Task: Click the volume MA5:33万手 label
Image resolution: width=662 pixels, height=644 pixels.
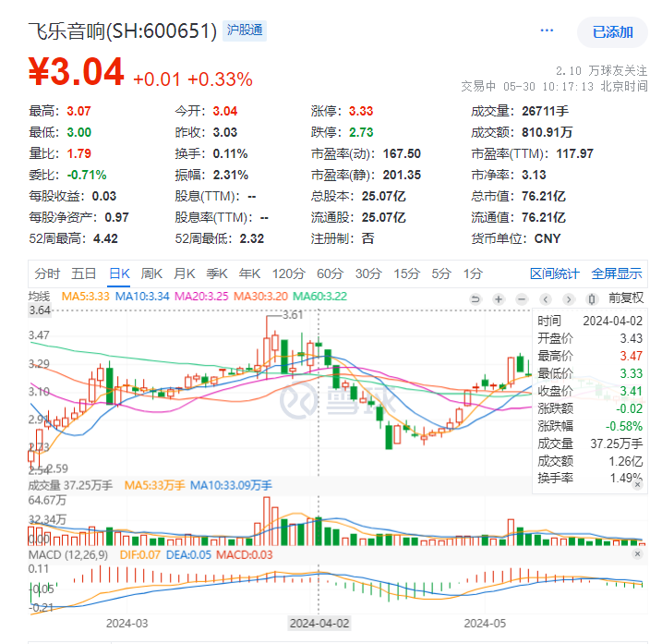Action: pos(154,485)
